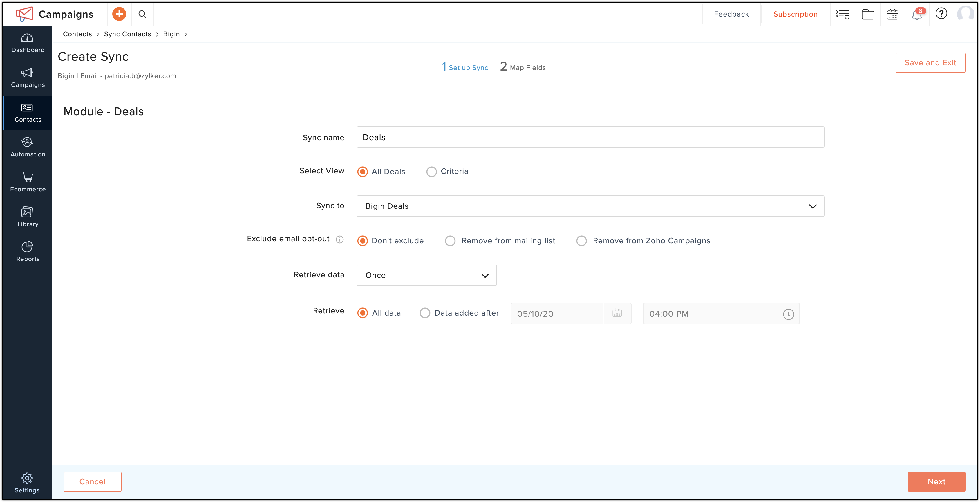Click the search magnifier icon
This screenshot has width=980, height=502.
(x=142, y=15)
